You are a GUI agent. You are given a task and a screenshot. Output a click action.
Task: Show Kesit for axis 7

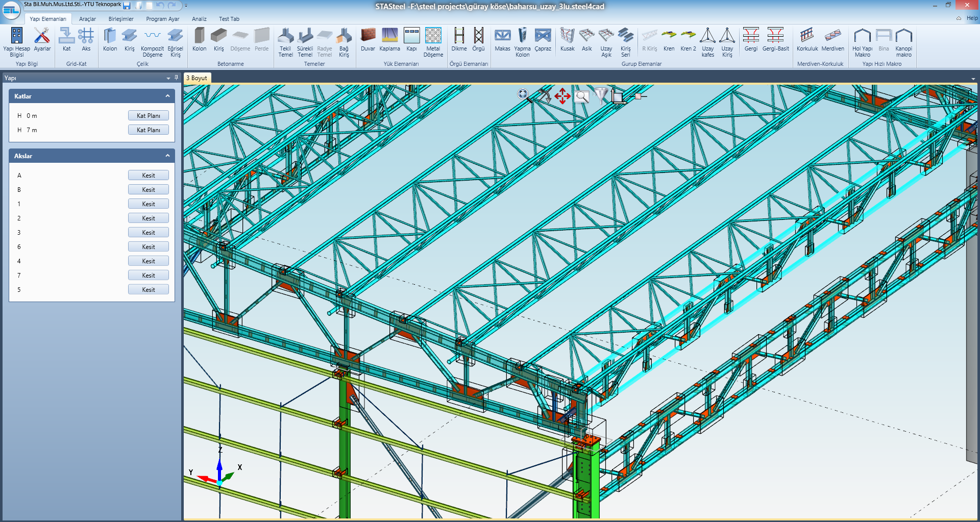pyautogui.click(x=149, y=276)
